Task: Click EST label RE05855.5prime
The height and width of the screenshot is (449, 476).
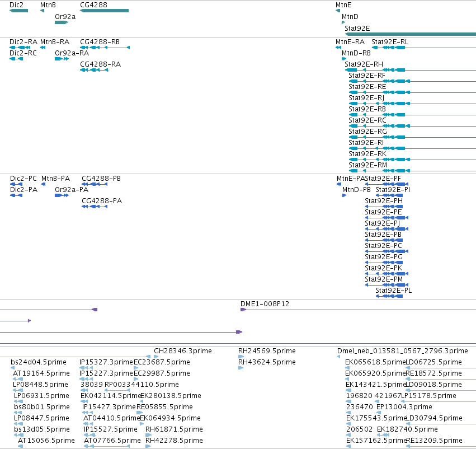Action: click(164, 407)
